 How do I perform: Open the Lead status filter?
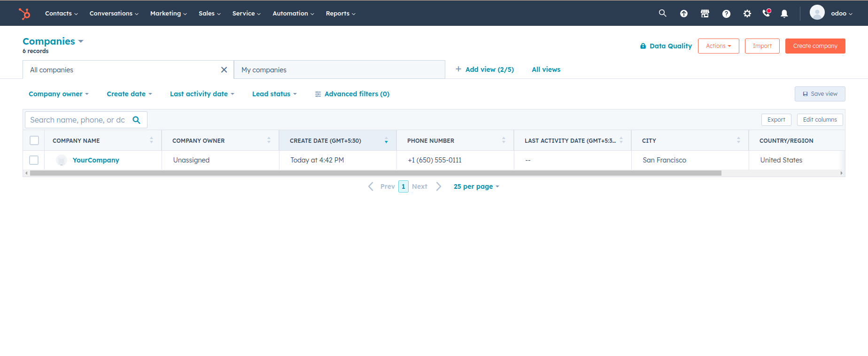tap(275, 94)
